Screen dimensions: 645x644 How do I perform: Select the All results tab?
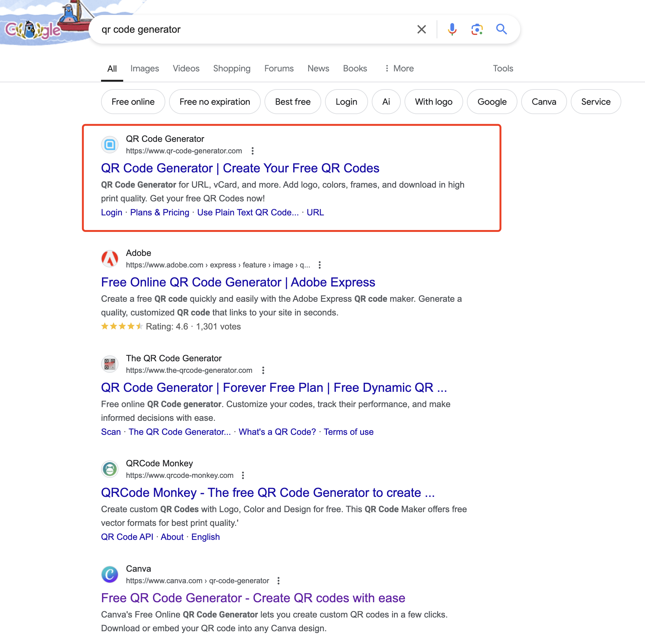click(112, 68)
